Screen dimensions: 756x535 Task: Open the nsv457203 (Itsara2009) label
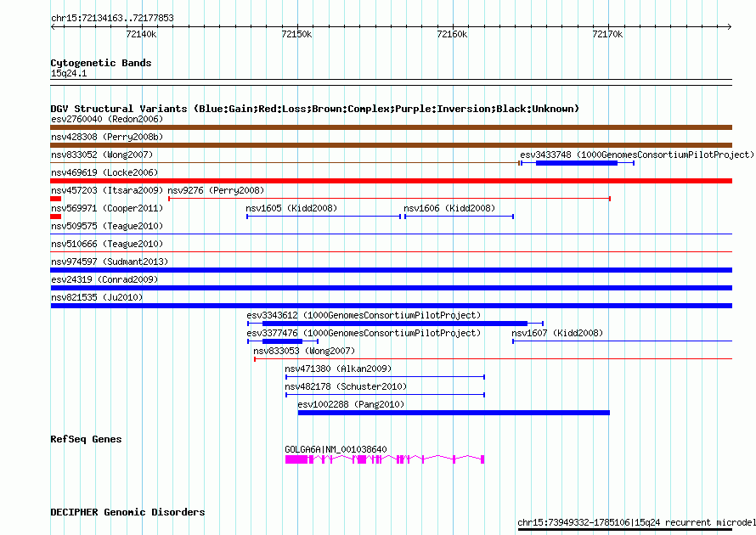coord(107,190)
